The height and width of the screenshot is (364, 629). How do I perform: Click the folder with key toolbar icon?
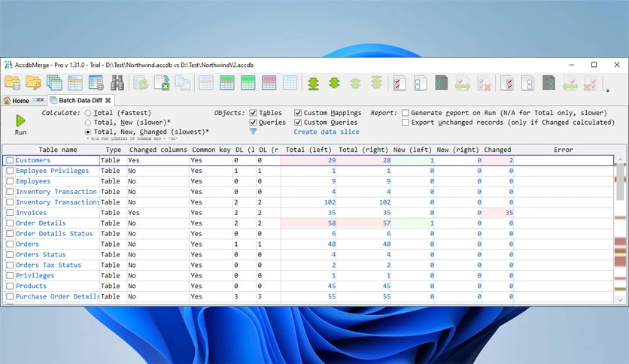coord(33,83)
